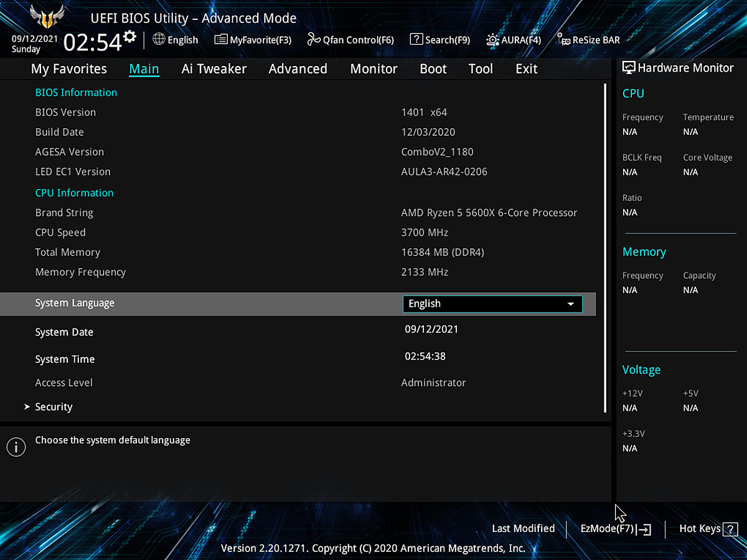Switch to the Boot tab
Screen dimensions: 747x560
[433, 69]
